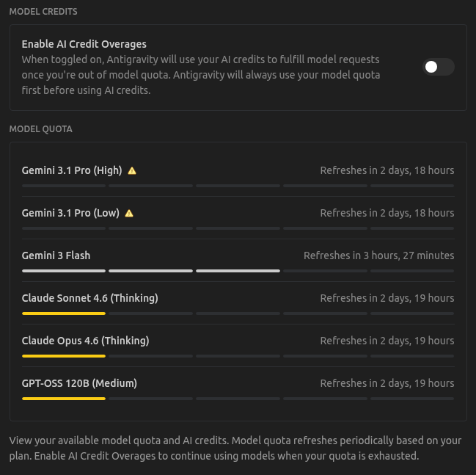
Task: Click the Enable AI Credit Overages title
Action: tap(84, 44)
